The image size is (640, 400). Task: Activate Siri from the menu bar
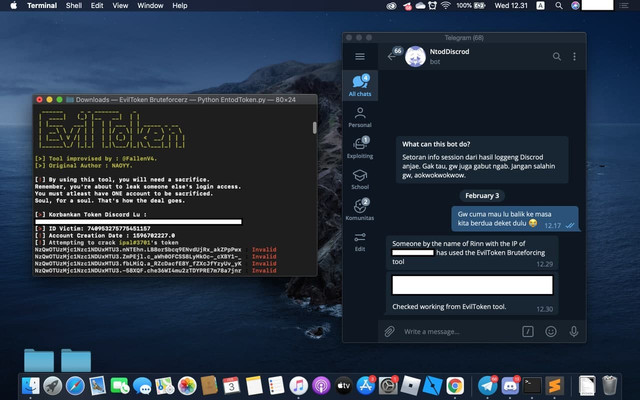coord(575,5)
